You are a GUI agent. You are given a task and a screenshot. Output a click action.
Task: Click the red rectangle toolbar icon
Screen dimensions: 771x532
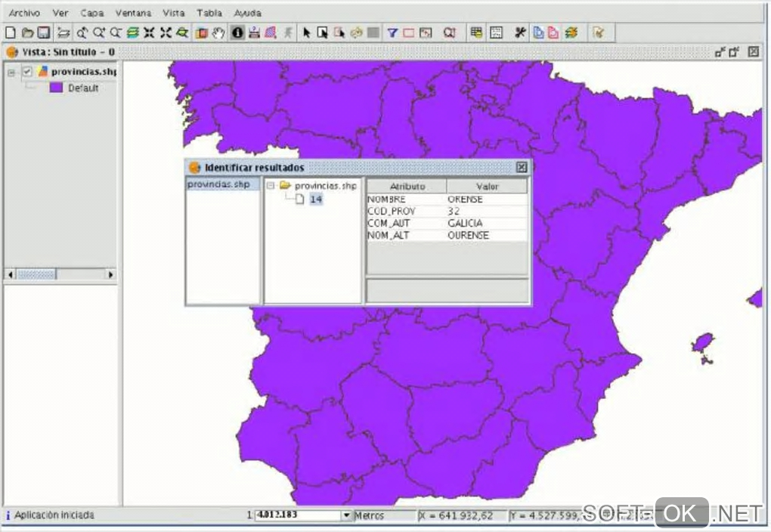tap(409, 33)
